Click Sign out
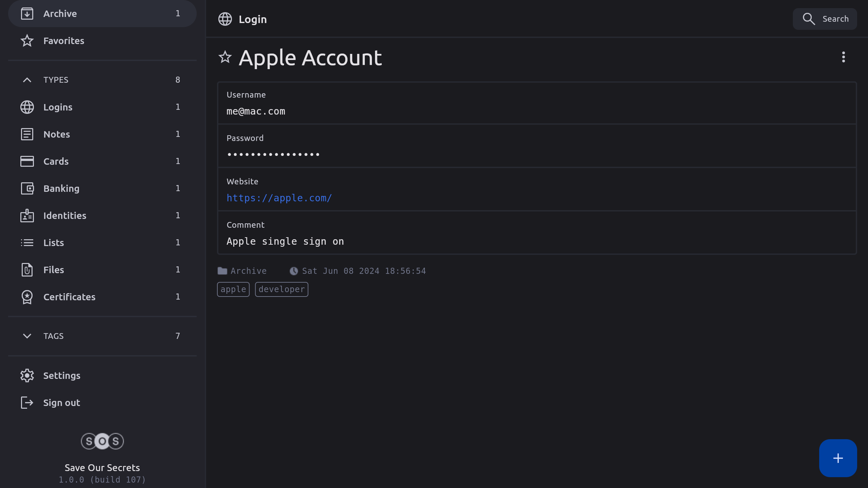This screenshot has width=868, height=488. (61, 403)
